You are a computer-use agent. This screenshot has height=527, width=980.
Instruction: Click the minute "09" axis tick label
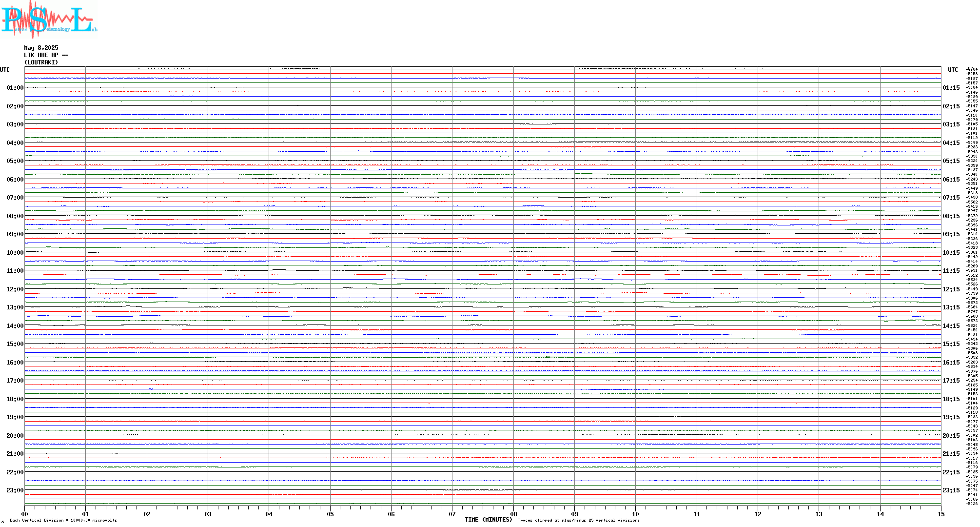(574, 514)
